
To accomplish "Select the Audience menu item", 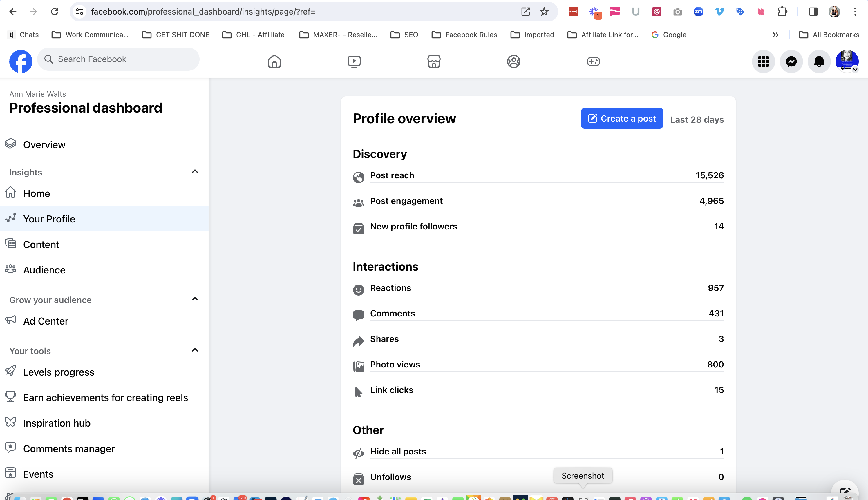I will (44, 270).
